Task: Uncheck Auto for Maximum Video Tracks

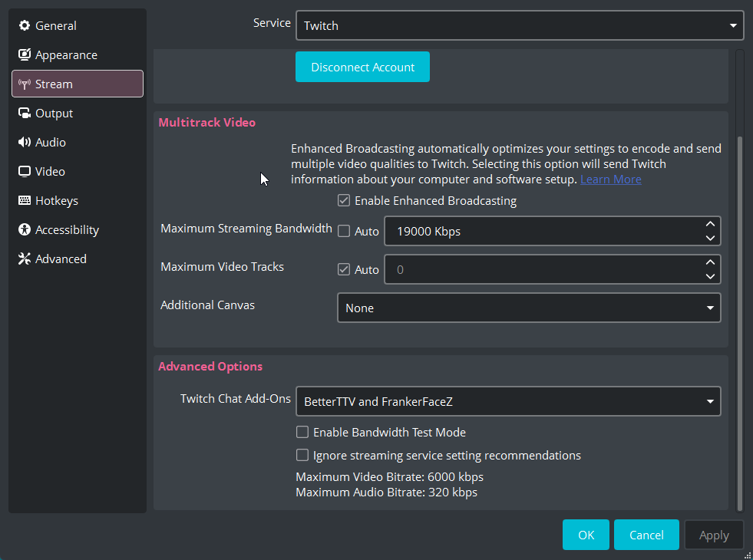Action: [344, 270]
